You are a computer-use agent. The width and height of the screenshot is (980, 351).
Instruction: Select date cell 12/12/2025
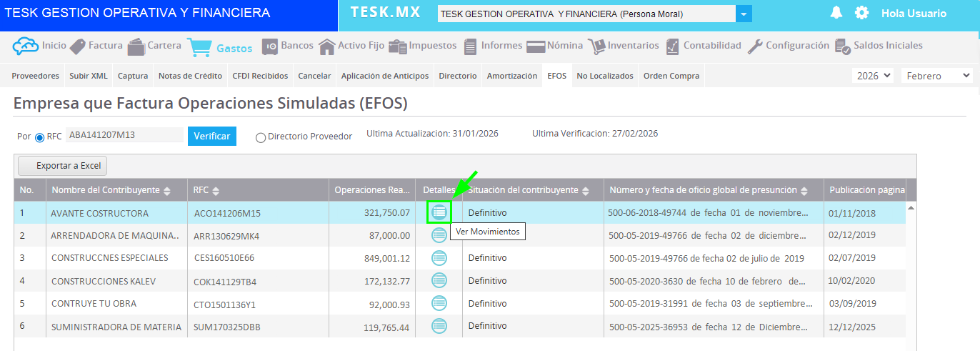pyautogui.click(x=852, y=327)
